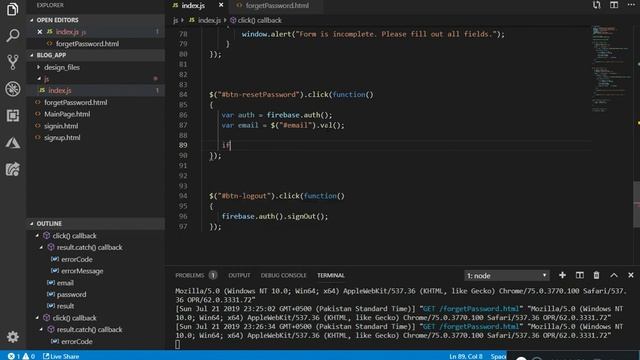Close the terminal panel
The width and height of the screenshot is (640, 360).
[x=631, y=275]
